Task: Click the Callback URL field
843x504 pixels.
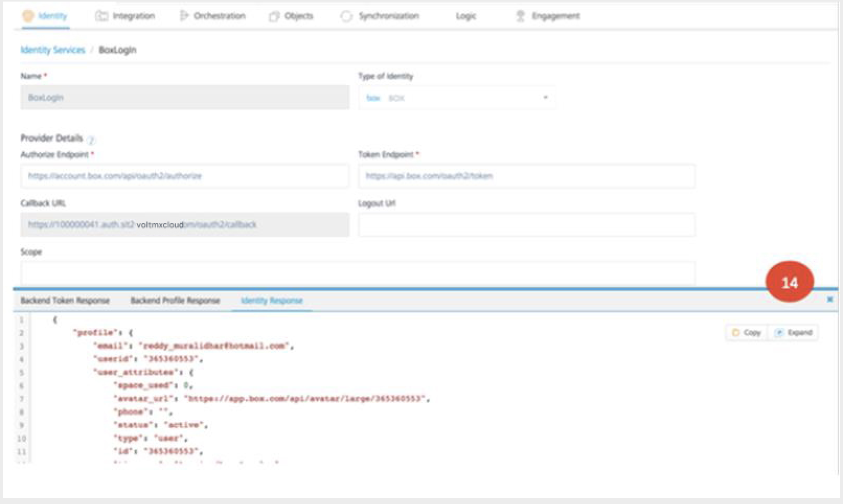Action: [185, 225]
